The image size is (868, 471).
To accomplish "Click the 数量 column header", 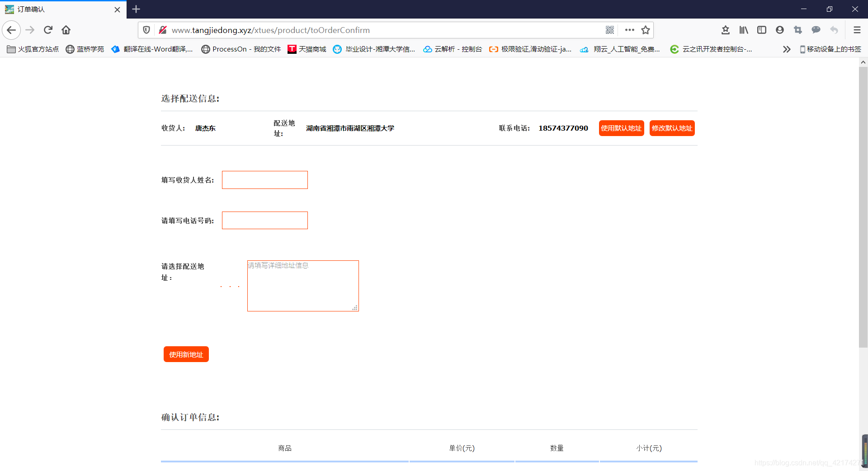I will [557, 448].
